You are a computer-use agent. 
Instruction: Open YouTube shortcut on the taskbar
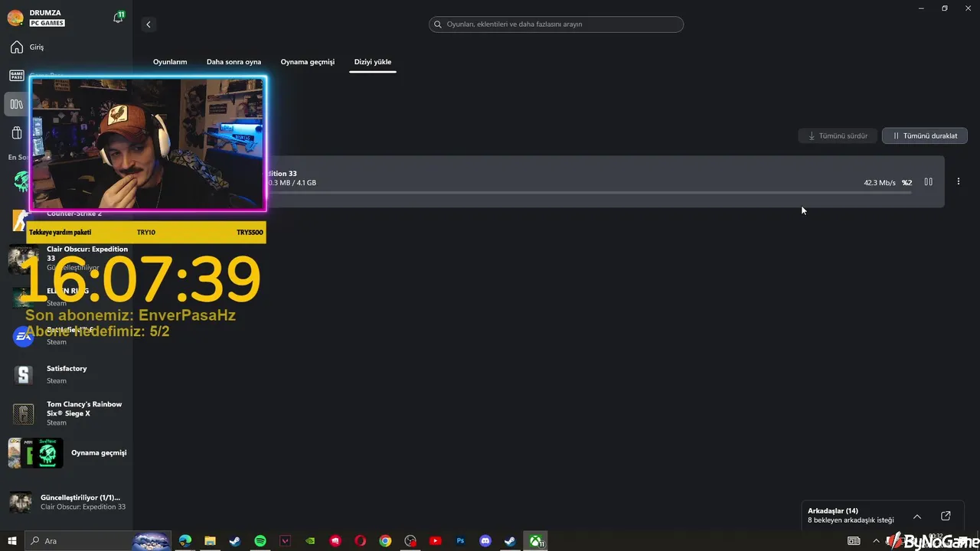(435, 541)
